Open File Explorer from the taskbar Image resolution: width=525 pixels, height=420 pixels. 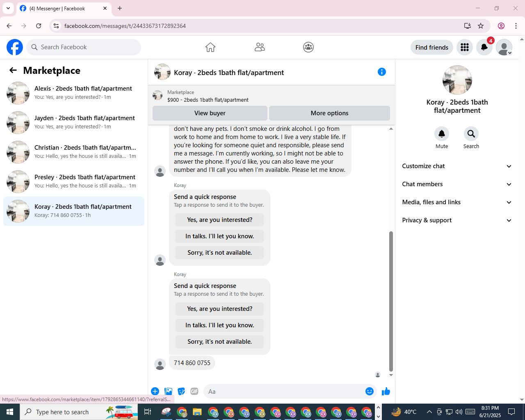pyautogui.click(x=197, y=412)
